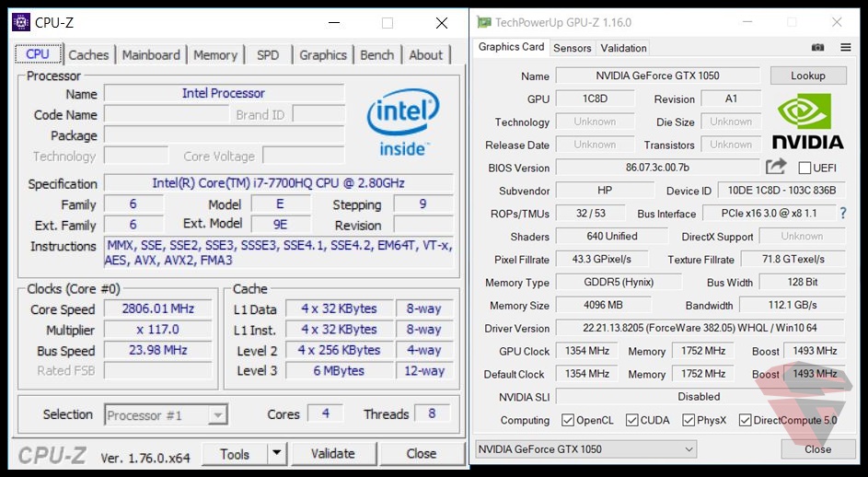Switch to the Sensors tab in GPU-Z
Viewport: 868px width, 477px height.
coord(572,48)
